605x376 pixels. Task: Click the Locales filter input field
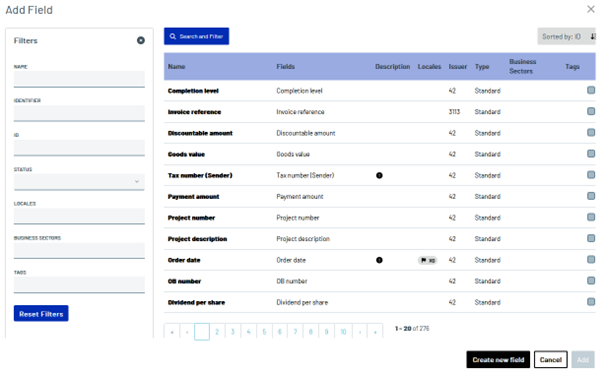click(x=79, y=216)
